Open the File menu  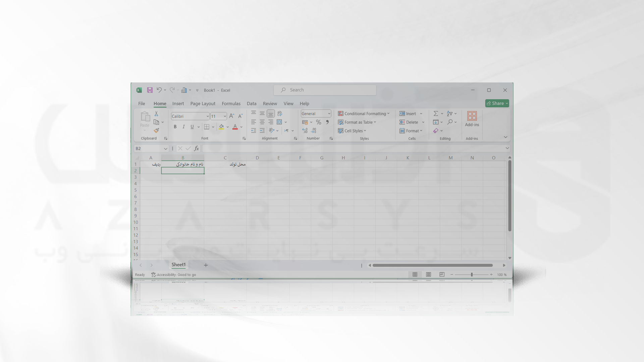(142, 104)
